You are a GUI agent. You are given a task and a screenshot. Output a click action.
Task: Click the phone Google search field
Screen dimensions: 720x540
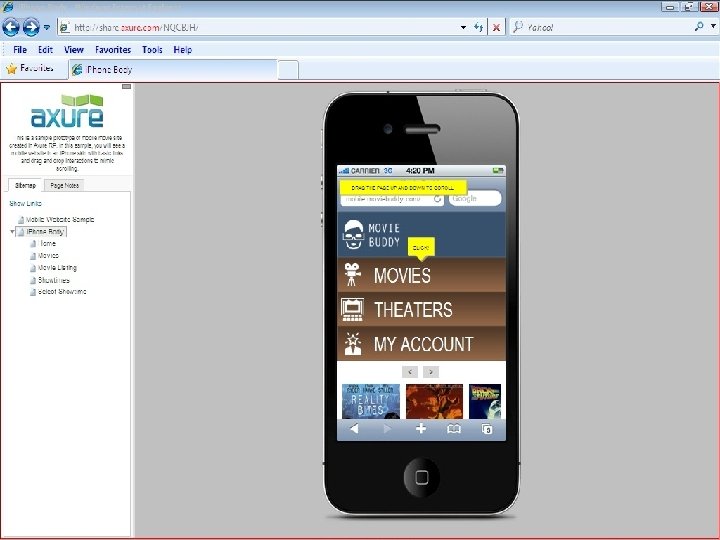(475, 198)
